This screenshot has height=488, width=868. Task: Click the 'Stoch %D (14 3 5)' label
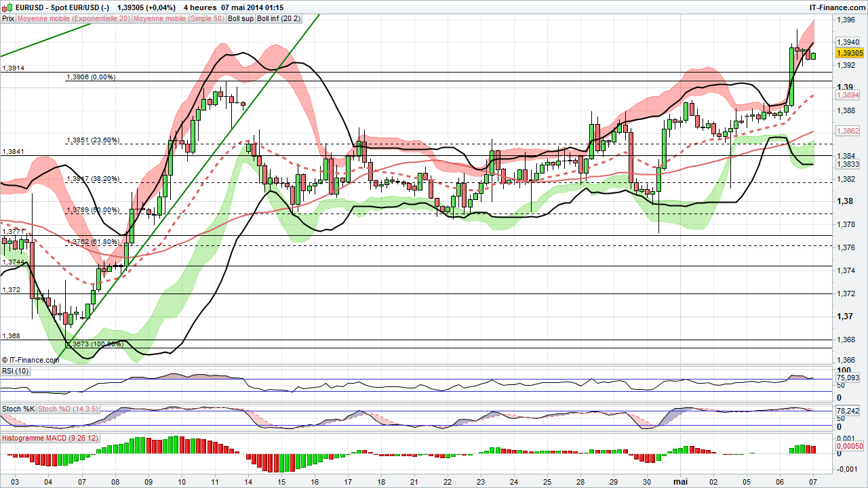(67, 409)
